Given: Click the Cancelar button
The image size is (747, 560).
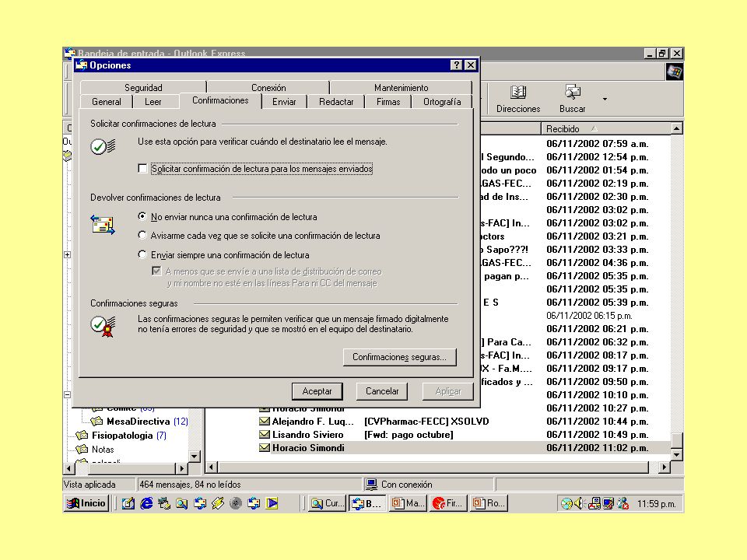Looking at the screenshot, I should click(382, 391).
